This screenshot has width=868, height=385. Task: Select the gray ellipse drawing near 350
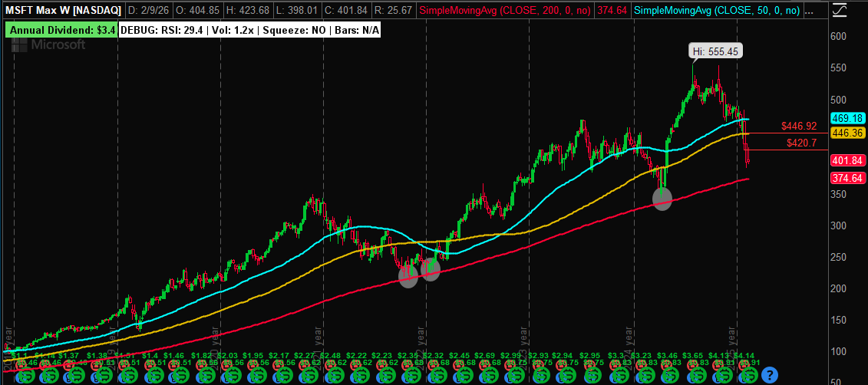point(662,199)
